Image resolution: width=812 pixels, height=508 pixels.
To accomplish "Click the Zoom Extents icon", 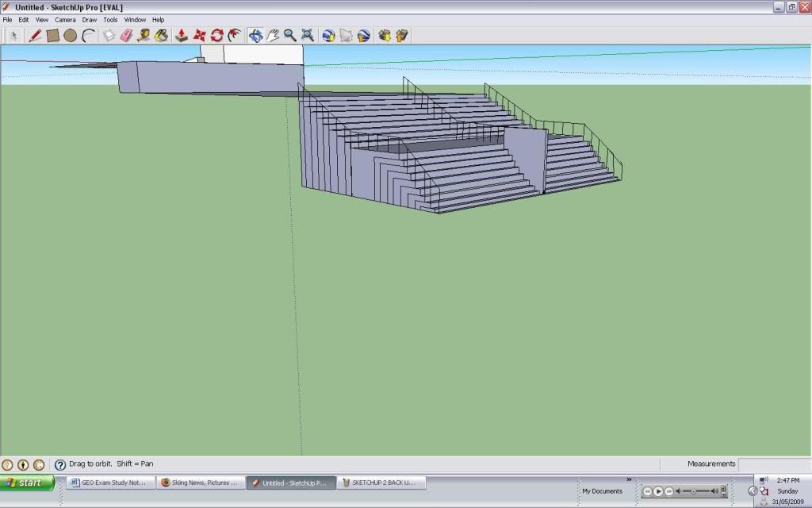I will (306, 35).
